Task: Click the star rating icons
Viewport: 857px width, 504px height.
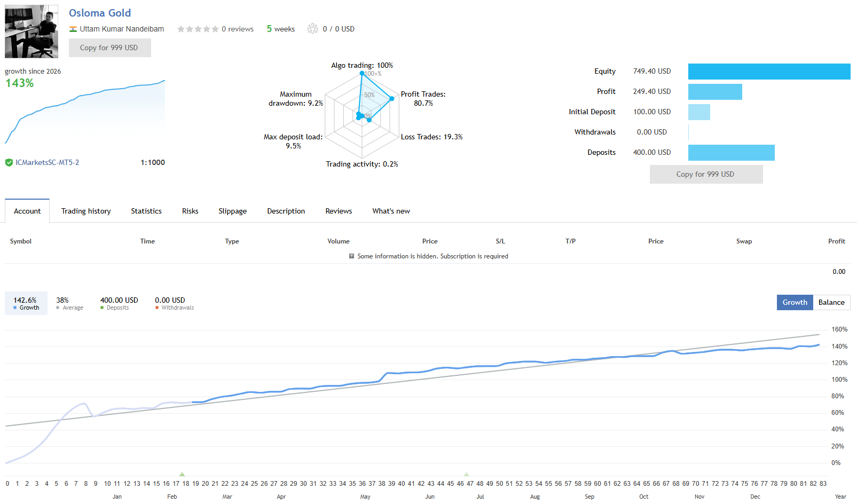Action: pyautogui.click(x=198, y=29)
